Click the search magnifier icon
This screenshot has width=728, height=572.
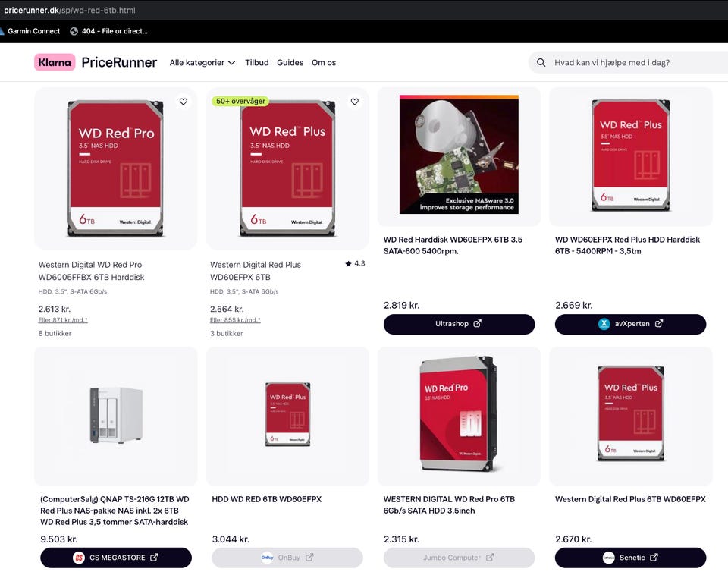541,63
